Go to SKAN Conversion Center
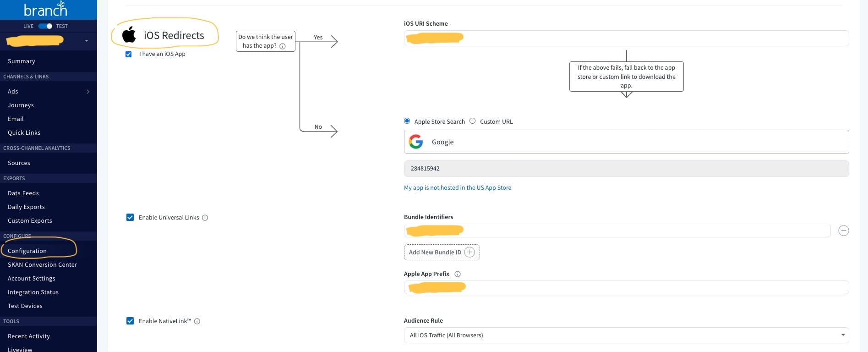This screenshot has height=352, width=868. pos(42,264)
